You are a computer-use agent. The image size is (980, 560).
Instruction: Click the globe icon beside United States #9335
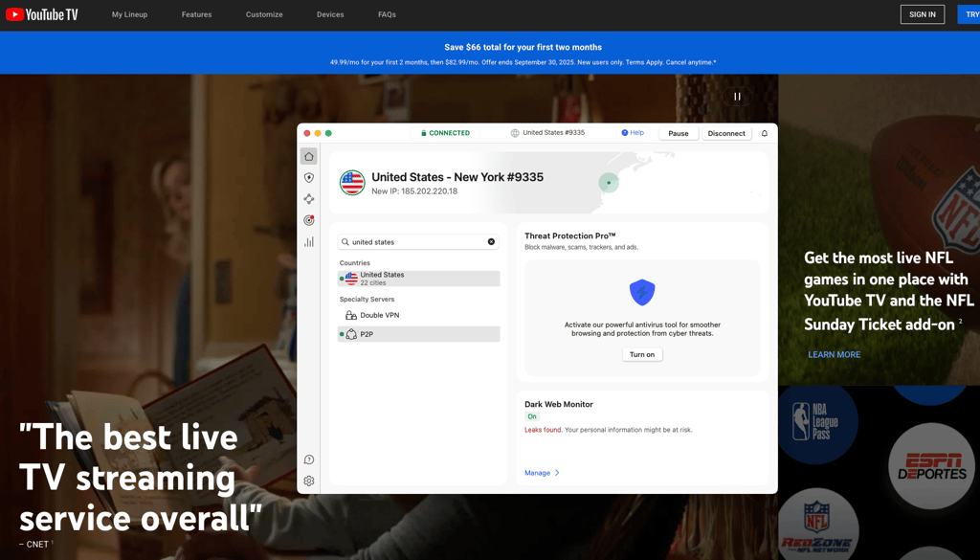click(515, 133)
